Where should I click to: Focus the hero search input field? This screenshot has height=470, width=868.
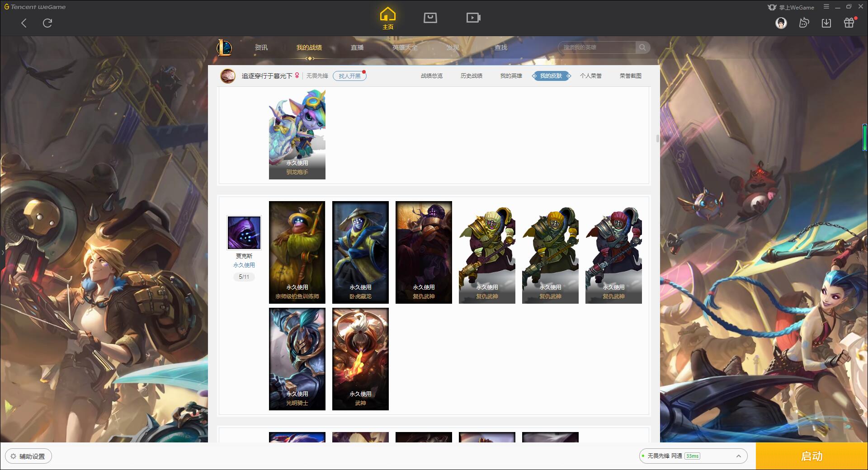(598, 47)
